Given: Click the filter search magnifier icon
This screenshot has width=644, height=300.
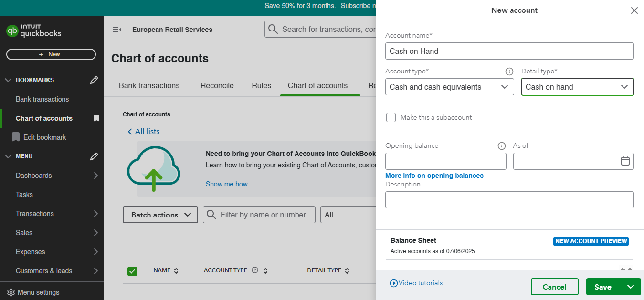Looking at the screenshot, I should [211, 215].
